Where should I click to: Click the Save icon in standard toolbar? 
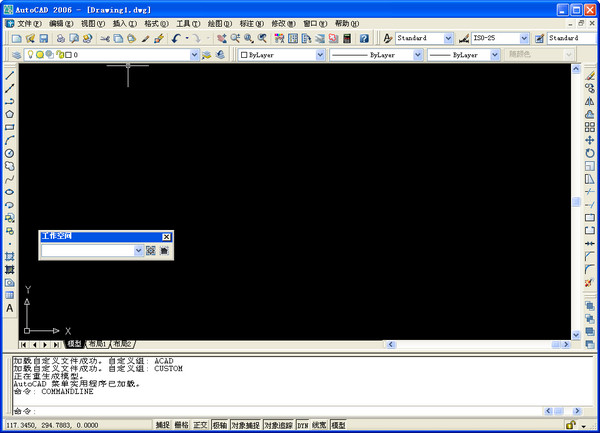pyautogui.click(x=44, y=38)
